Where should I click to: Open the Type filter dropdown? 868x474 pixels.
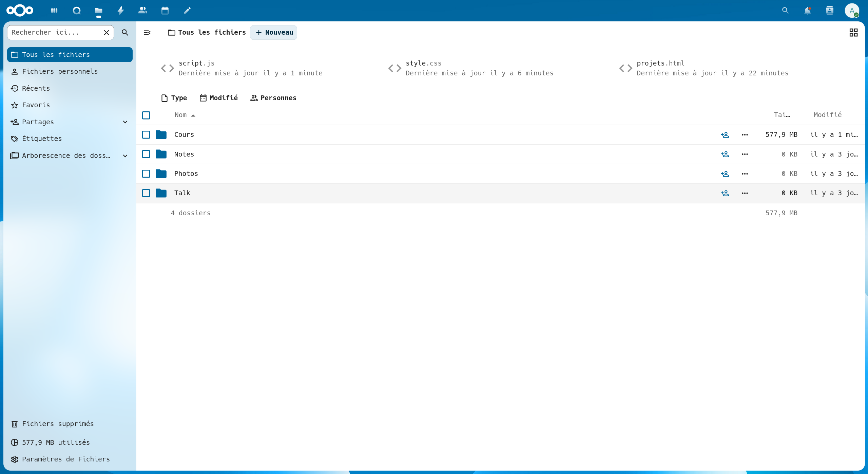click(174, 98)
